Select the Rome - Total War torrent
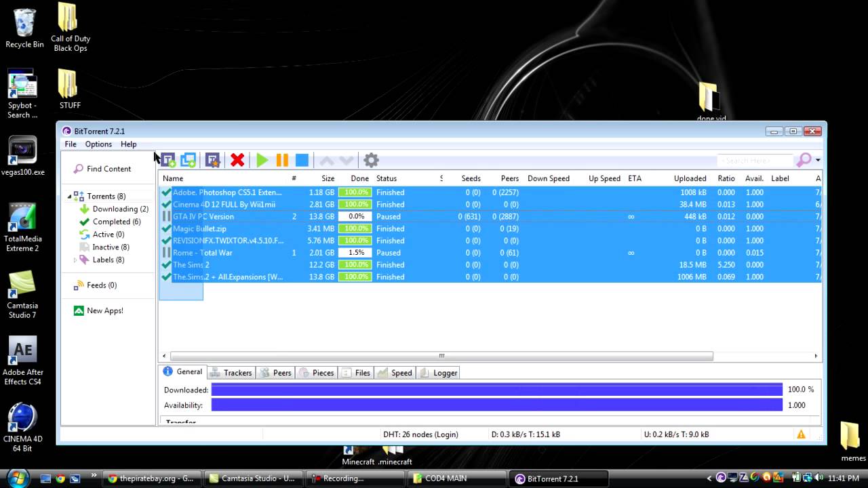 pos(490,253)
